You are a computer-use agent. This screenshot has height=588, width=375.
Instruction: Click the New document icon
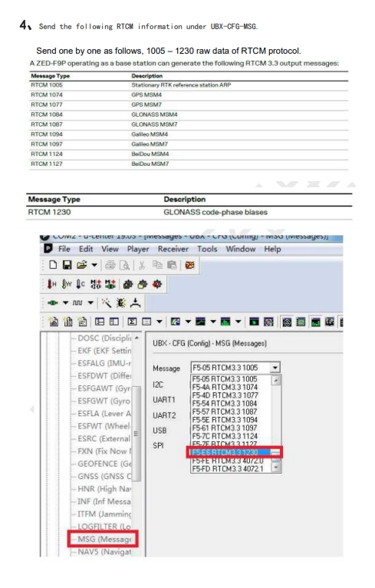pyautogui.click(x=53, y=265)
